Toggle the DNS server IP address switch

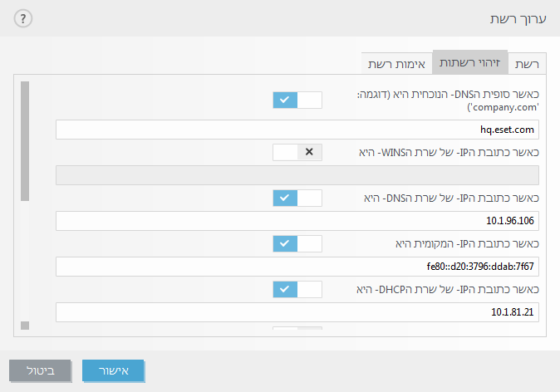[x=297, y=198]
